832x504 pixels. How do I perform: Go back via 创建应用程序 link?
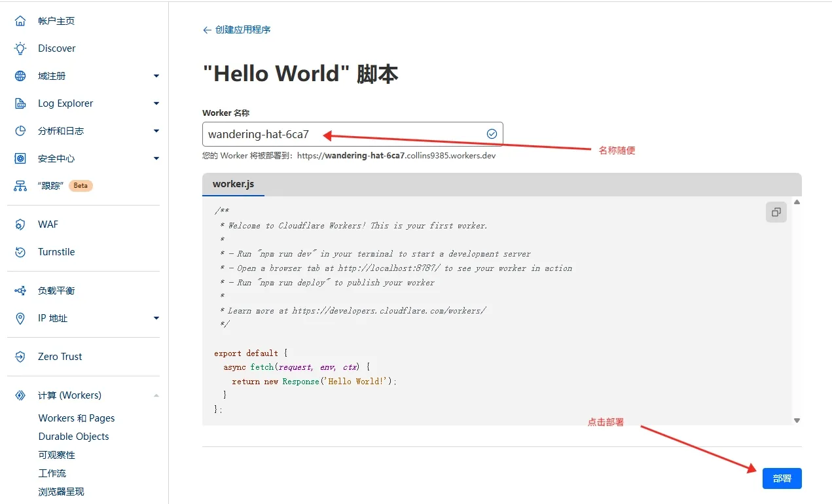[x=243, y=30]
